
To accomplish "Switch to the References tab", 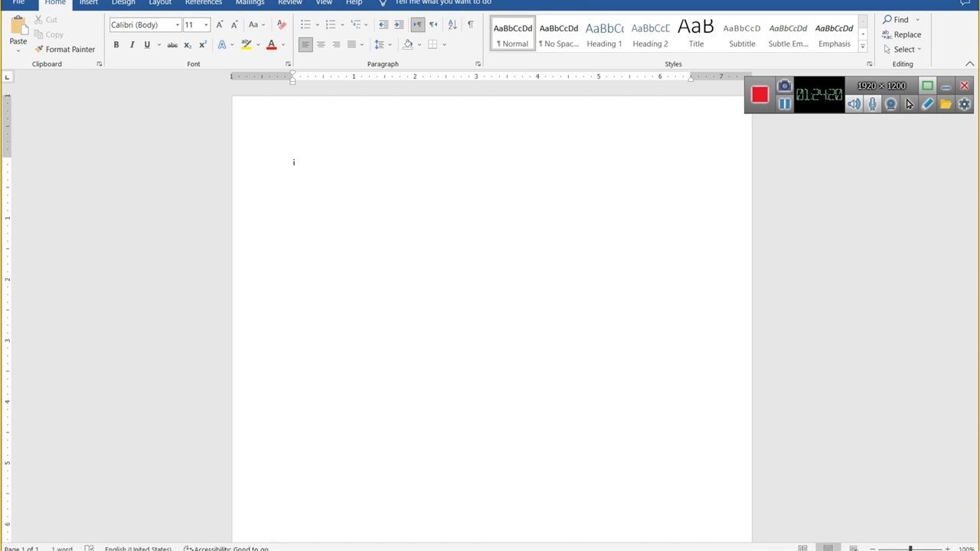I will point(203,2).
